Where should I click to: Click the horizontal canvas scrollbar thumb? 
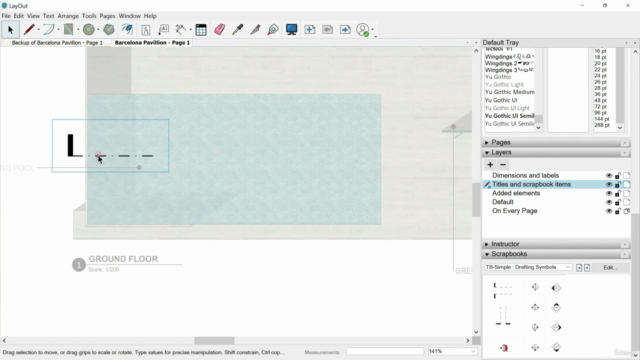(214, 340)
